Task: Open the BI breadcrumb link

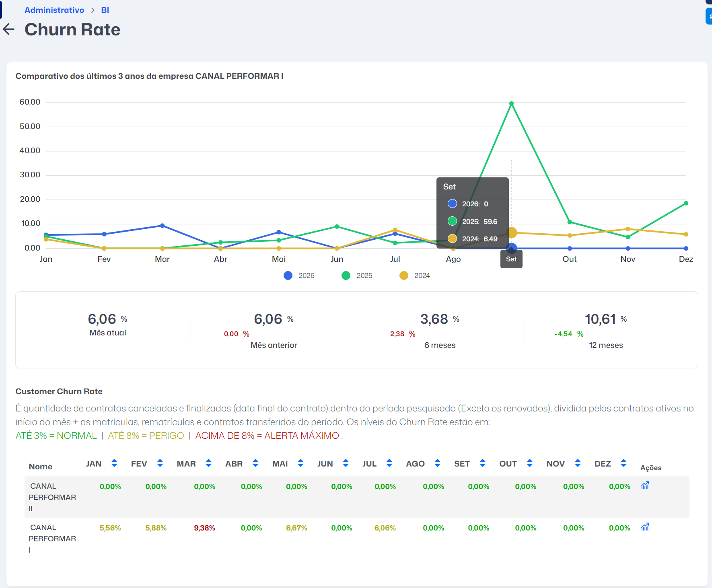Action: [x=105, y=10]
